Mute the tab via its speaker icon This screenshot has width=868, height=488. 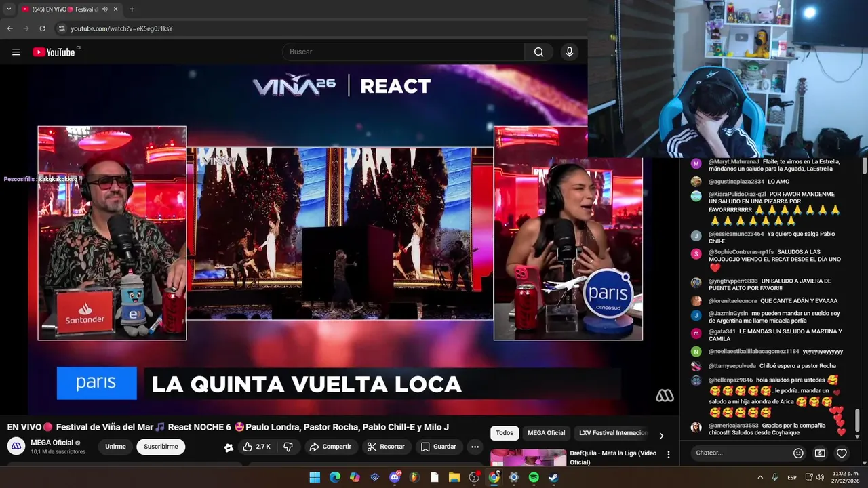point(104,9)
